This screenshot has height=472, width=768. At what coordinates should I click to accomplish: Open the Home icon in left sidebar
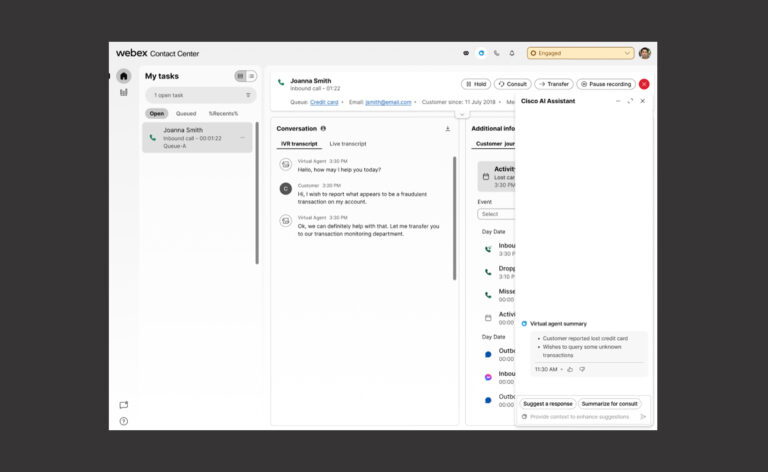[124, 76]
